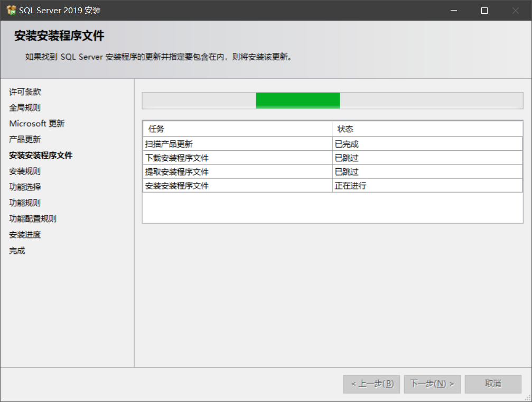Viewport: 532px width, 402px height.
Task: Click the 上一步(B) button
Action: 371,384
